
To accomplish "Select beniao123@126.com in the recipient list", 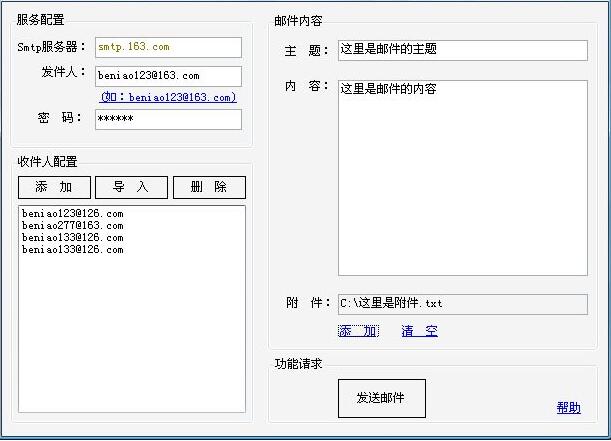I will (73, 214).
